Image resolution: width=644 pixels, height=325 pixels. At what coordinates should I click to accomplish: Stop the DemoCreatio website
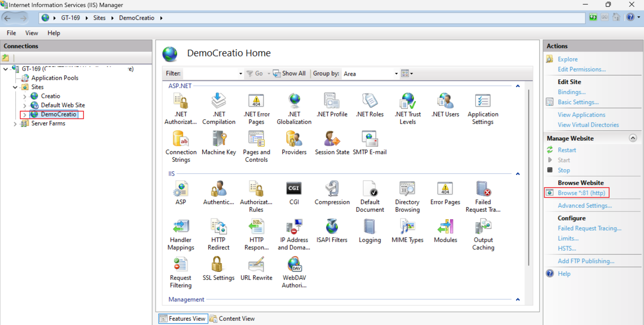point(563,170)
